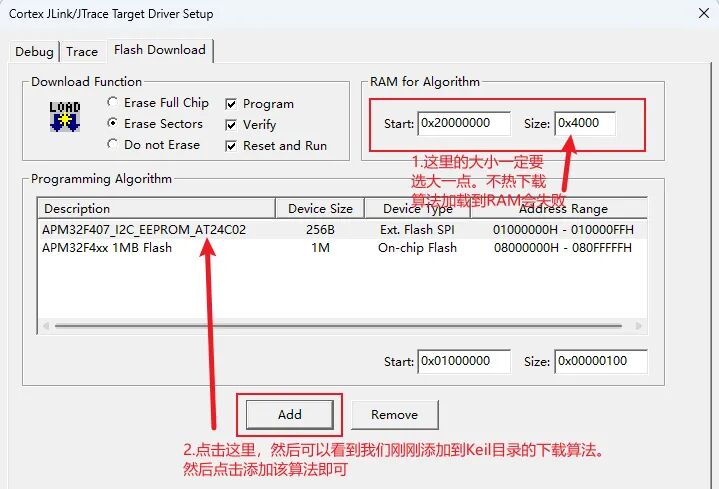
Task: Open the Trace tab
Action: click(82, 51)
